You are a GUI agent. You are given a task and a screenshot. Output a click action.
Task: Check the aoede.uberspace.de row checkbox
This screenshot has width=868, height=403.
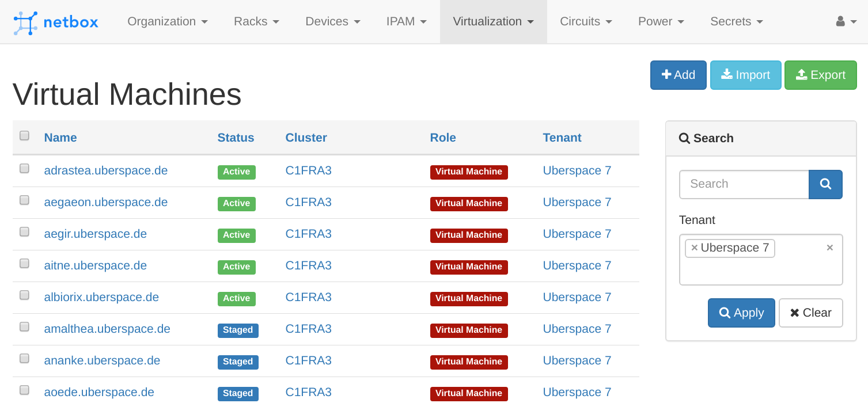[x=24, y=390]
